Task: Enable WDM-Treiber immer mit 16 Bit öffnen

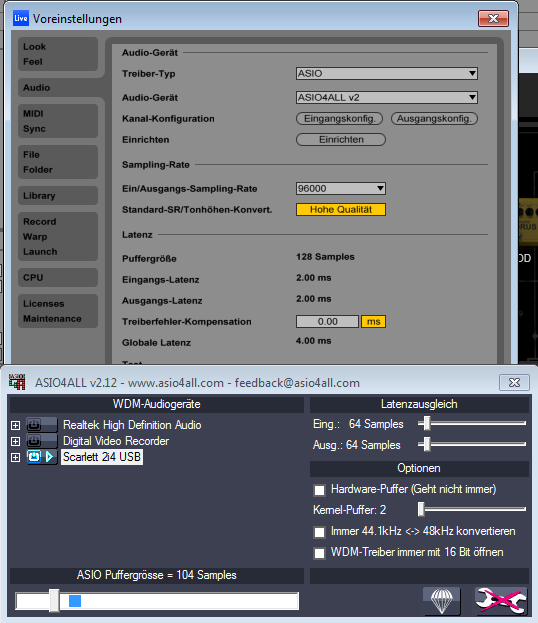Action: (x=319, y=553)
